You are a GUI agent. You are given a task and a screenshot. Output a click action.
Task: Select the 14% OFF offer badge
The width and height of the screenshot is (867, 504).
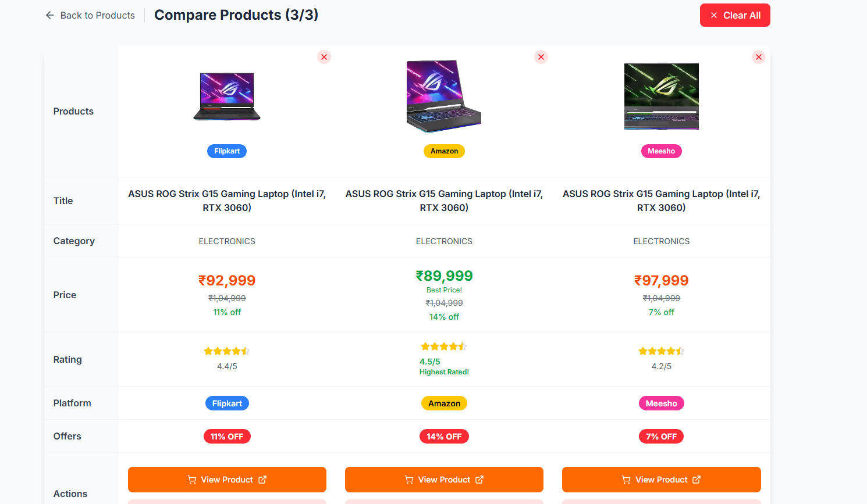(444, 436)
